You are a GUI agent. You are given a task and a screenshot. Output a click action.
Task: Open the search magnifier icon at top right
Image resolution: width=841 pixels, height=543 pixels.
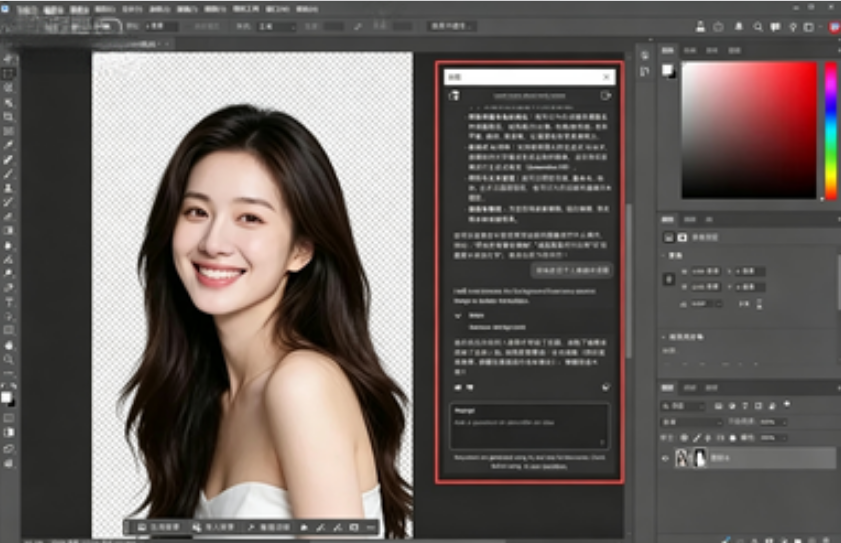pyautogui.click(x=757, y=26)
